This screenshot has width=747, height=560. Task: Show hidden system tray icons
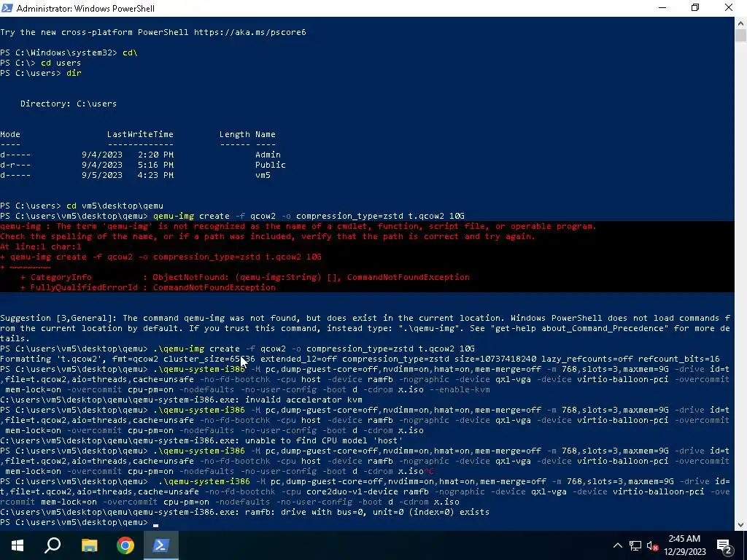point(617,545)
